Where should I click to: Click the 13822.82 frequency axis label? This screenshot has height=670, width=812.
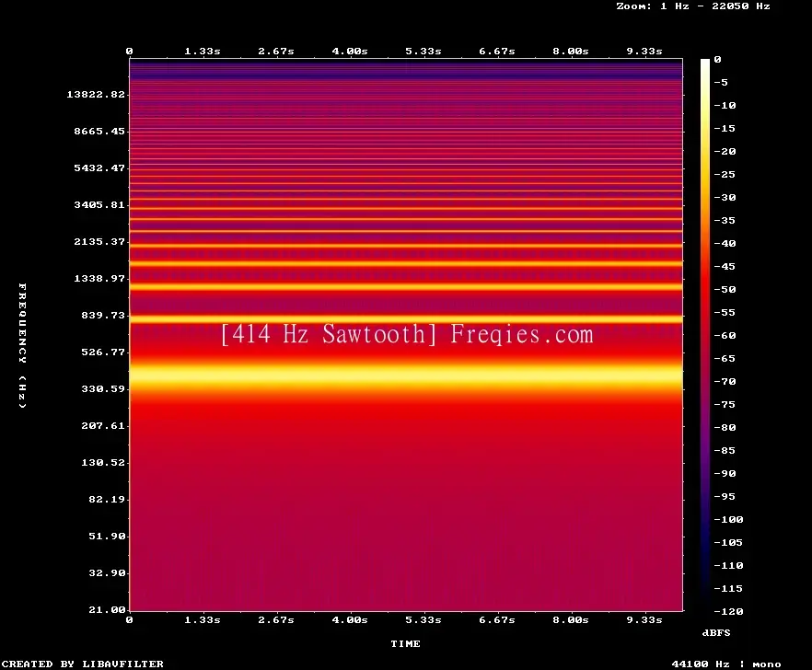[x=96, y=94]
